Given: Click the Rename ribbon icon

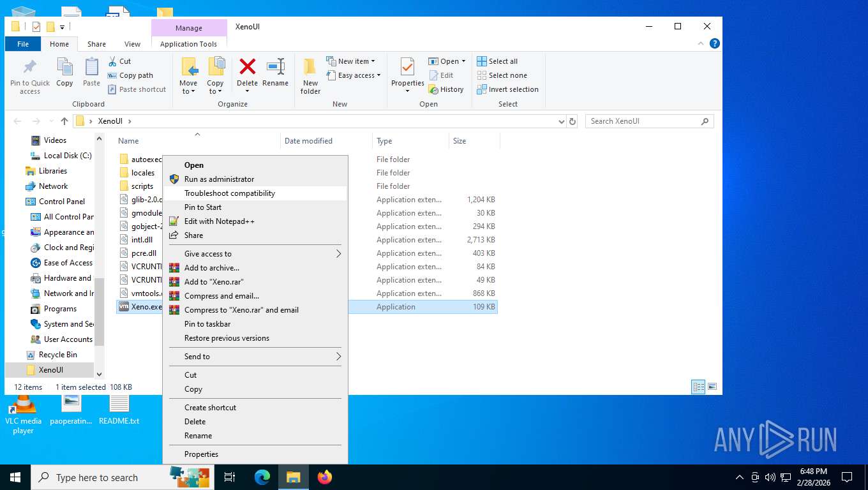Looking at the screenshot, I should 275,66.
